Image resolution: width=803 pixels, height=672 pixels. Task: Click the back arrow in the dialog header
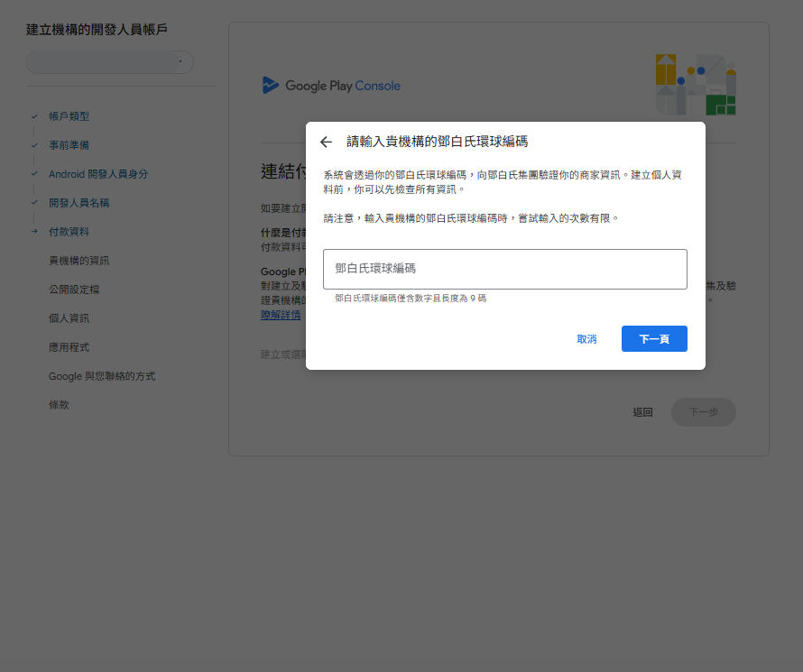point(327,142)
